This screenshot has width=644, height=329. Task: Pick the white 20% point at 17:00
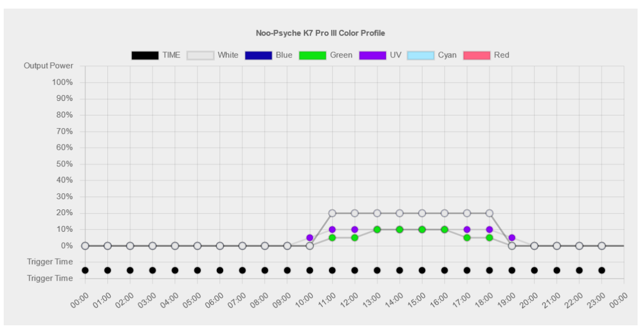(467, 213)
